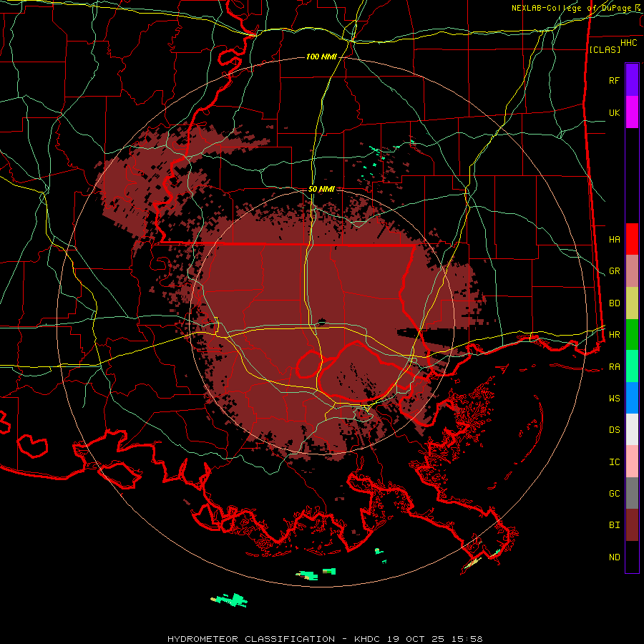
Task: Click the 'HR' legend label
Action: [614, 335]
